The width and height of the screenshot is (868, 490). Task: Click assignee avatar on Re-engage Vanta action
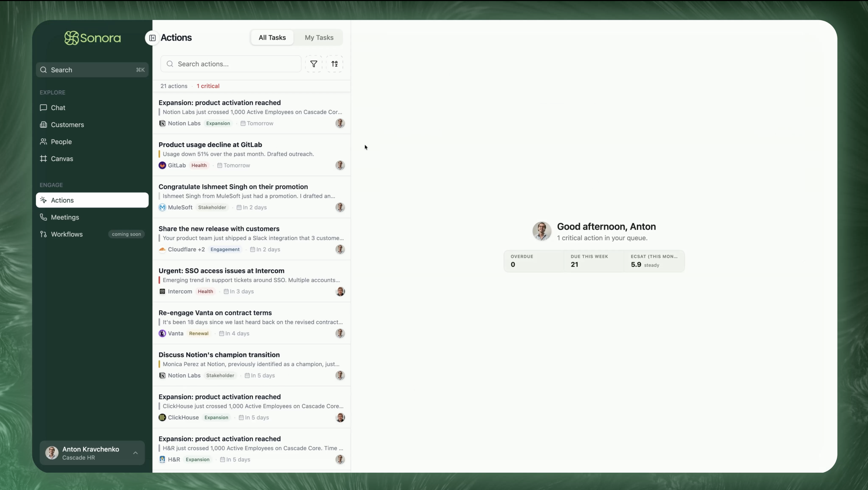(x=340, y=333)
